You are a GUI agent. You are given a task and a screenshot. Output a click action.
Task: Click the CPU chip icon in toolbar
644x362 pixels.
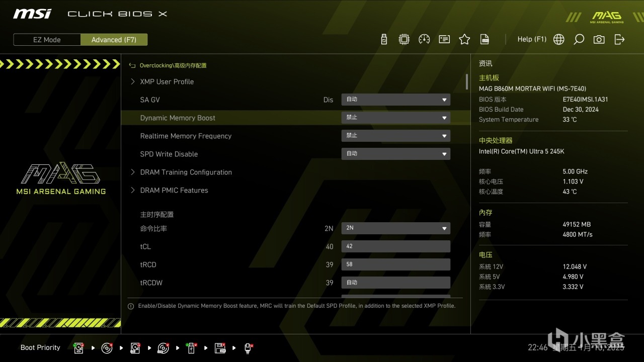click(404, 39)
